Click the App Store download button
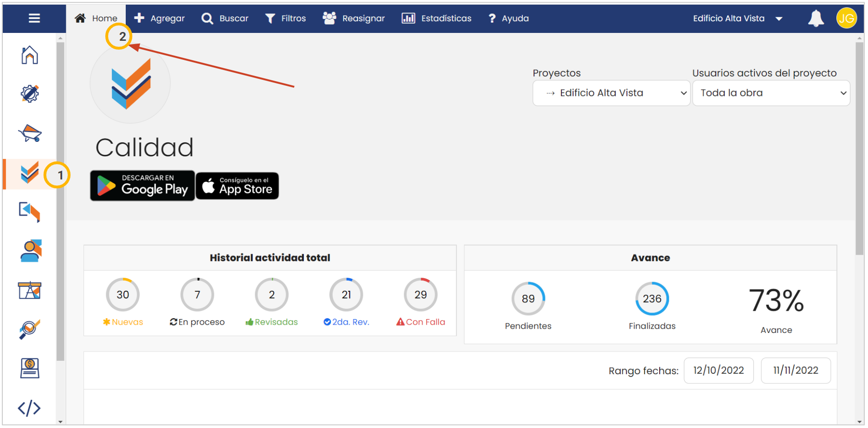 coord(238,186)
